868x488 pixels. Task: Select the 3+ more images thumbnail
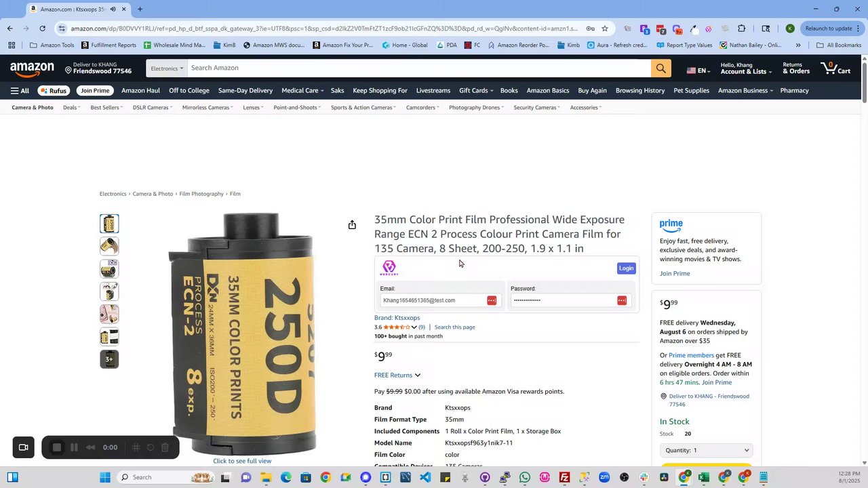point(109,359)
